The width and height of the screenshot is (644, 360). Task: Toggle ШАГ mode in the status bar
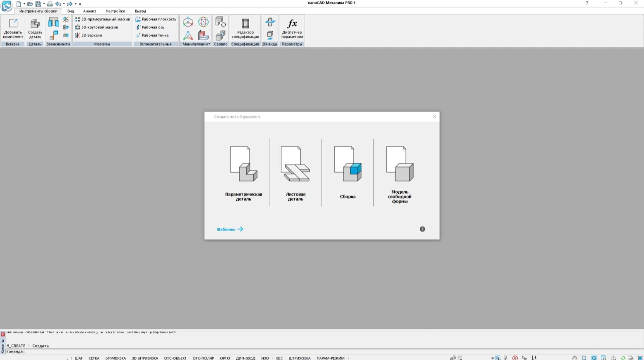[79, 358]
